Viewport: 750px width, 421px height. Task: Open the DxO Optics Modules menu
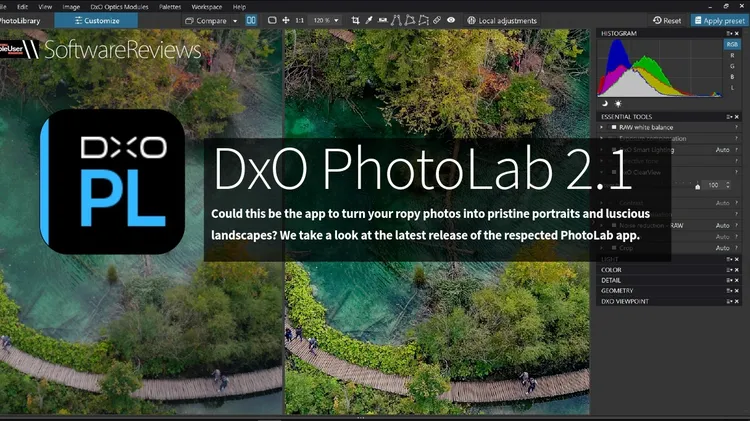pos(119,7)
